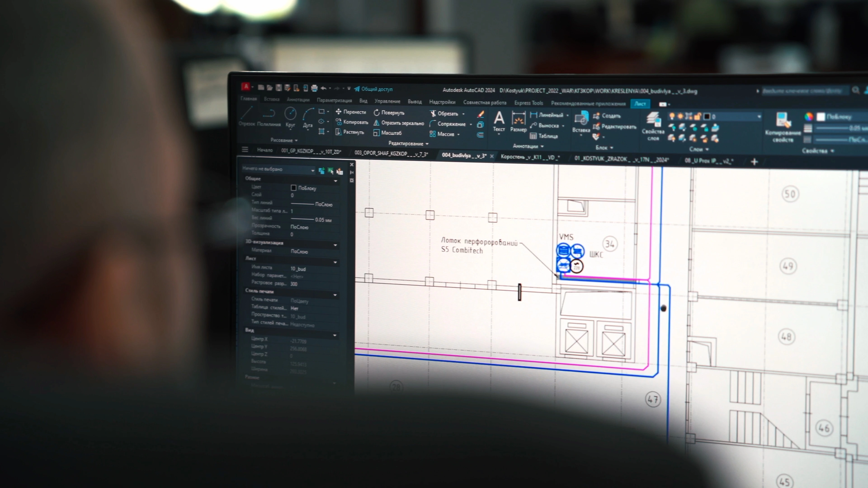Click the new drawing tab plus button
This screenshot has width=868, height=488.
coord(754,162)
